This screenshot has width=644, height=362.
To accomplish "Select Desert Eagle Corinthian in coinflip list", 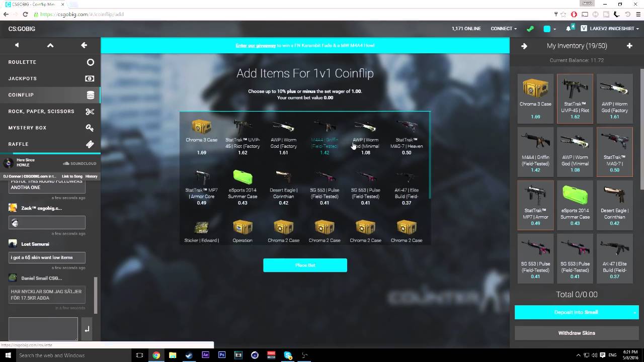I will [x=283, y=188].
